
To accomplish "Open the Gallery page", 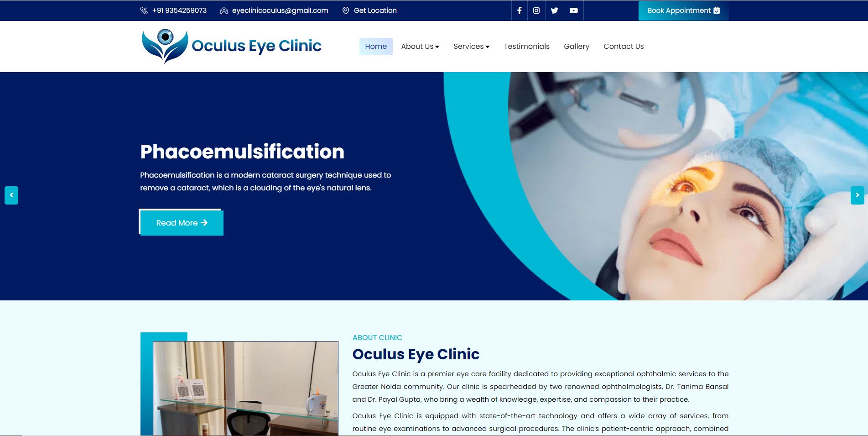I will (577, 47).
